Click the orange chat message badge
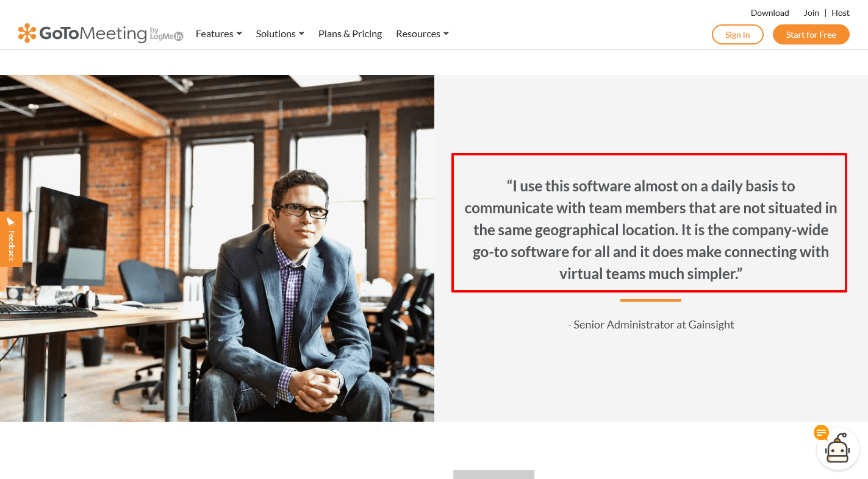Screen dimensions: 868x479 tap(821, 433)
